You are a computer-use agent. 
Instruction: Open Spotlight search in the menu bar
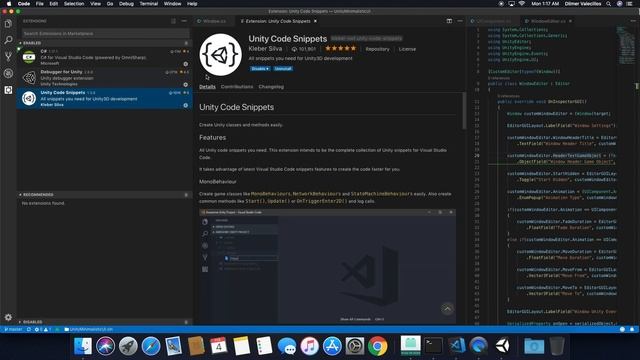609,4
